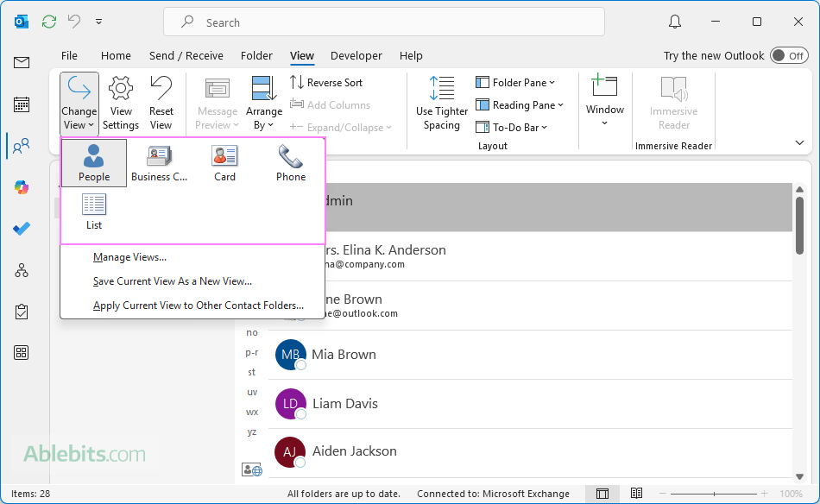Open To Do checkmark icon in sidebar

(22, 229)
